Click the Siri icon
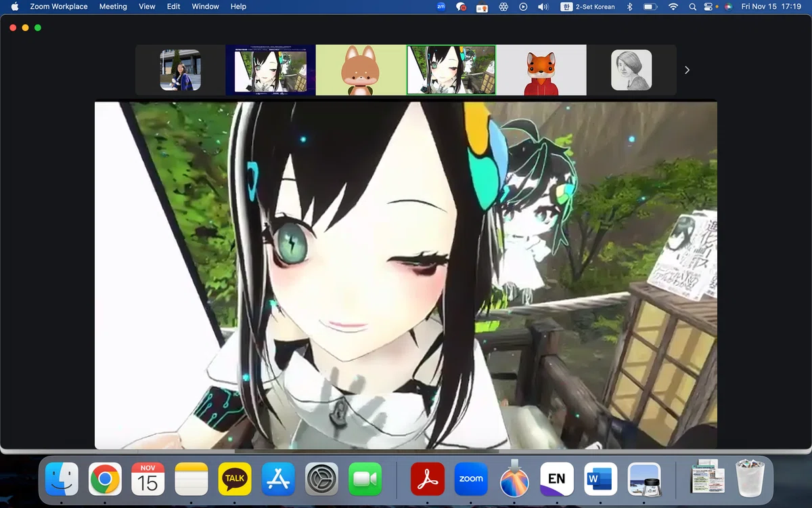Viewport: 812px width, 508px height. click(x=728, y=6)
